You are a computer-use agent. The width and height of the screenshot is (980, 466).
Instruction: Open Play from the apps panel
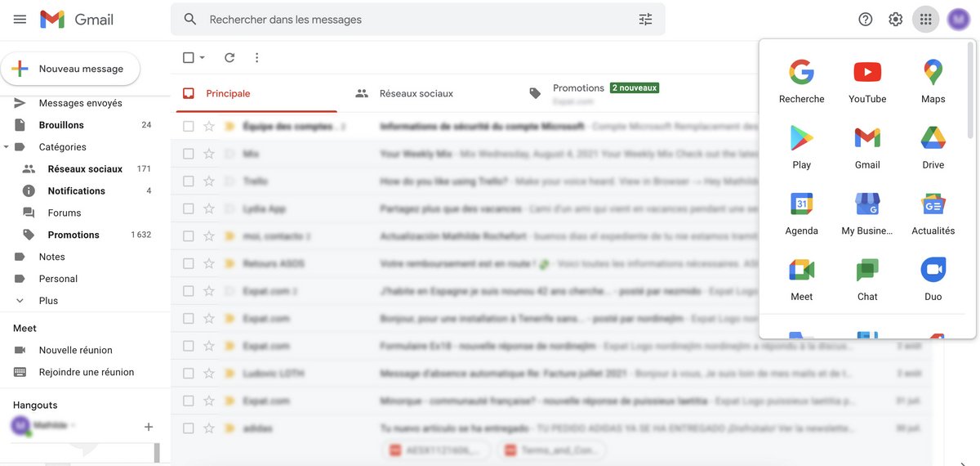(801, 148)
